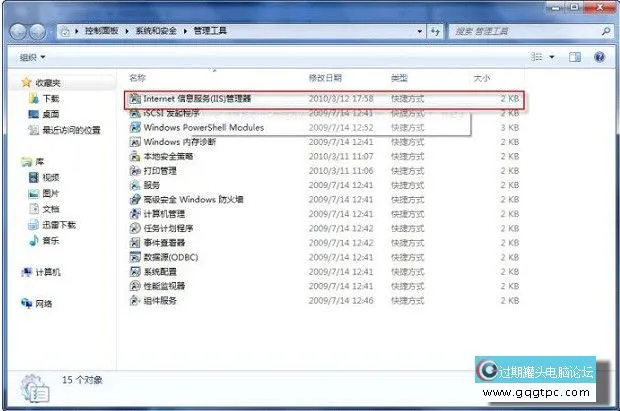Select the 高级安全 Windows 防火墙 icon
620x411 pixels.
pyautogui.click(x=135, y=199)
